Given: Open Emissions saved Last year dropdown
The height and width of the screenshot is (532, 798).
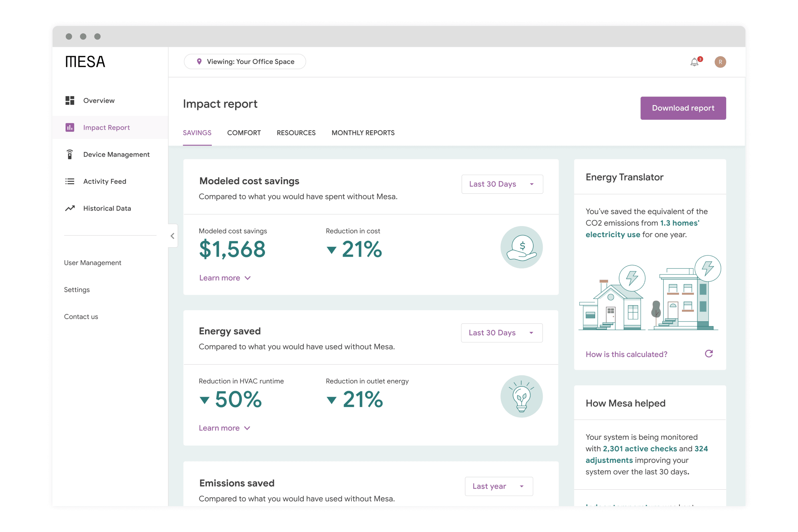Looking at the screenshot, I should click(x=499, y=486).
